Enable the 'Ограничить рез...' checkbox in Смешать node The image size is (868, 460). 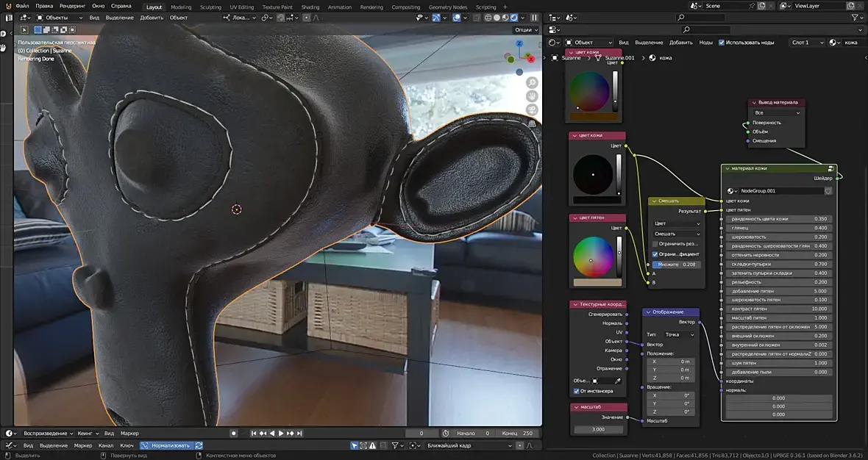pos(655,243)
